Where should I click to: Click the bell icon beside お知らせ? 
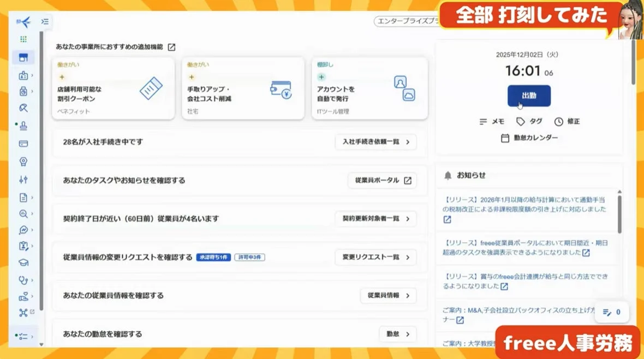tap(449, 175)
